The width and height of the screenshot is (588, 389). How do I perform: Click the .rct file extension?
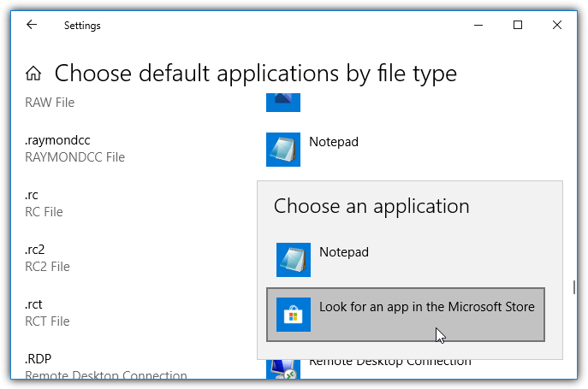33,304
